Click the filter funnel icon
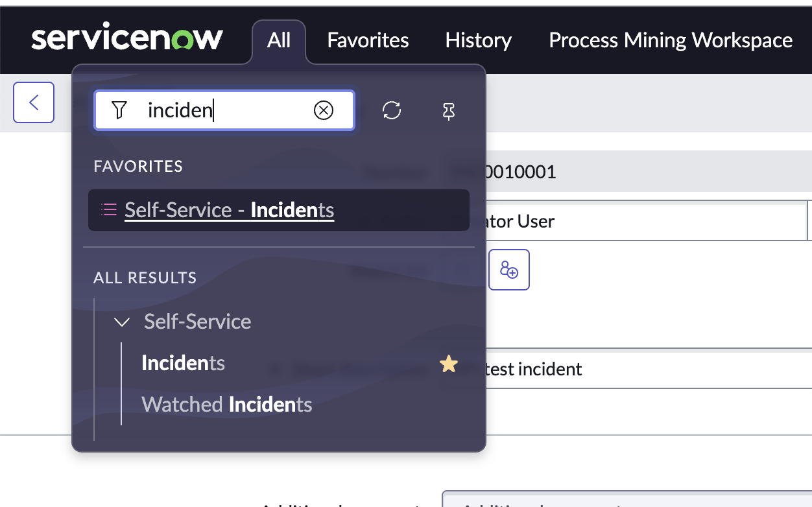The image size is (812, 507). pos(119,110)
